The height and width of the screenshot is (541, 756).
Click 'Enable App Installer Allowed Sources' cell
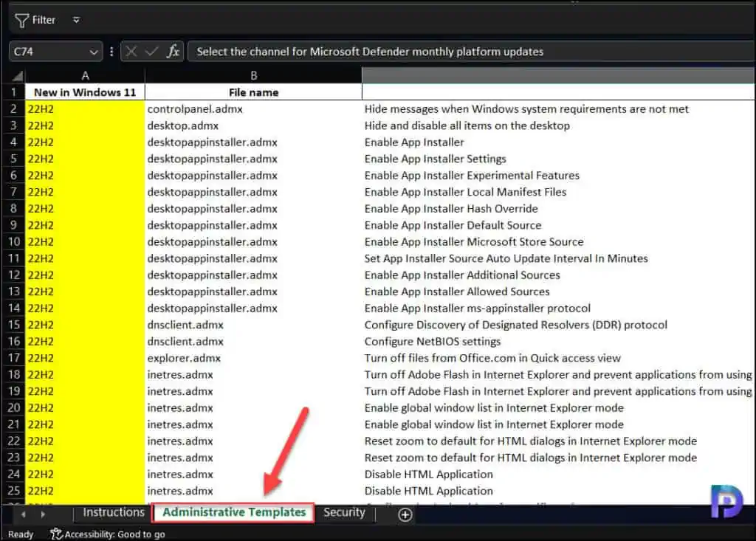558,292
